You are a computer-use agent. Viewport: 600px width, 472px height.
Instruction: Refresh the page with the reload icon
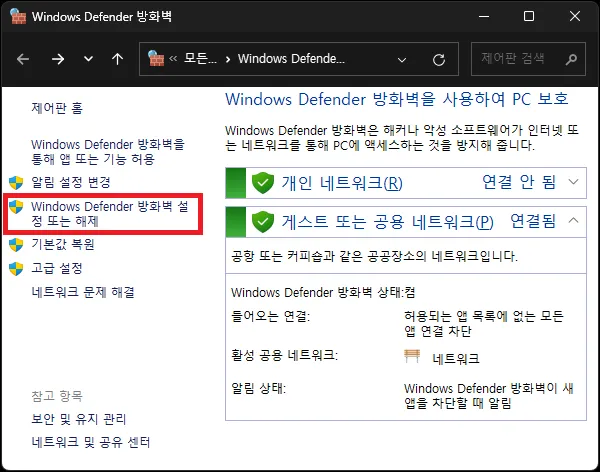[x=439, y=60]
